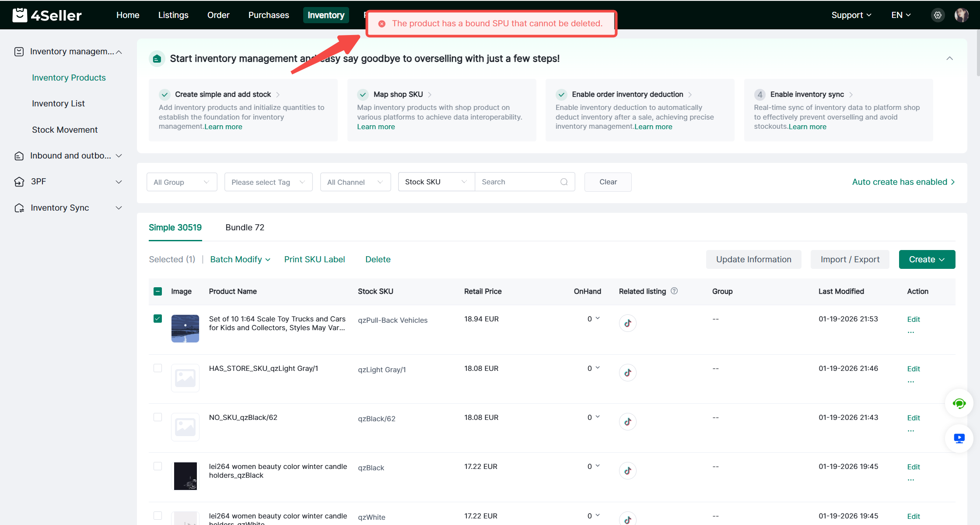Open the Batch Modify dropdown
The image size is (980, 525).
[240, 260]
